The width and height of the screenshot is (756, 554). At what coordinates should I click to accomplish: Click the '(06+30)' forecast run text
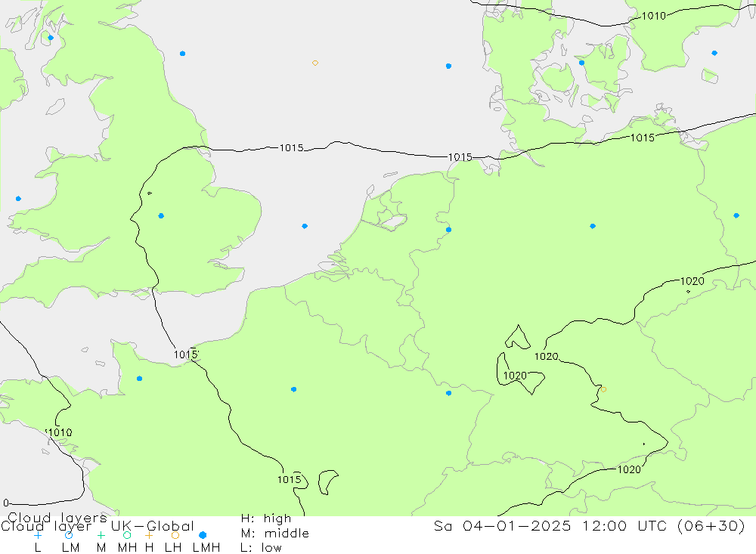click(711, 525)
